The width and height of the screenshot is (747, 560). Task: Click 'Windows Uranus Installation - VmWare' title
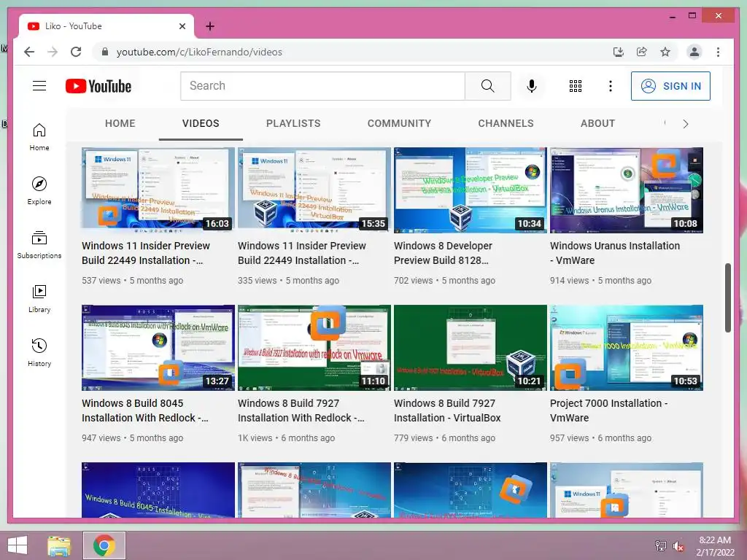pyautogui.click(x=614, y=253)
